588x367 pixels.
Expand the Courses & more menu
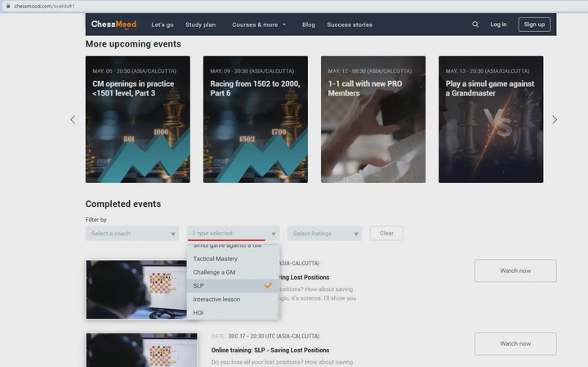[x=259, y=25]
